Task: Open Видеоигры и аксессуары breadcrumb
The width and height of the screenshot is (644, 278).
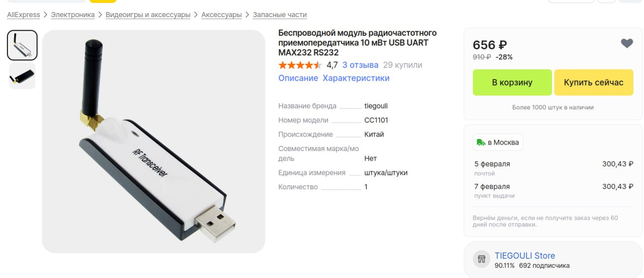Action: 148,15
